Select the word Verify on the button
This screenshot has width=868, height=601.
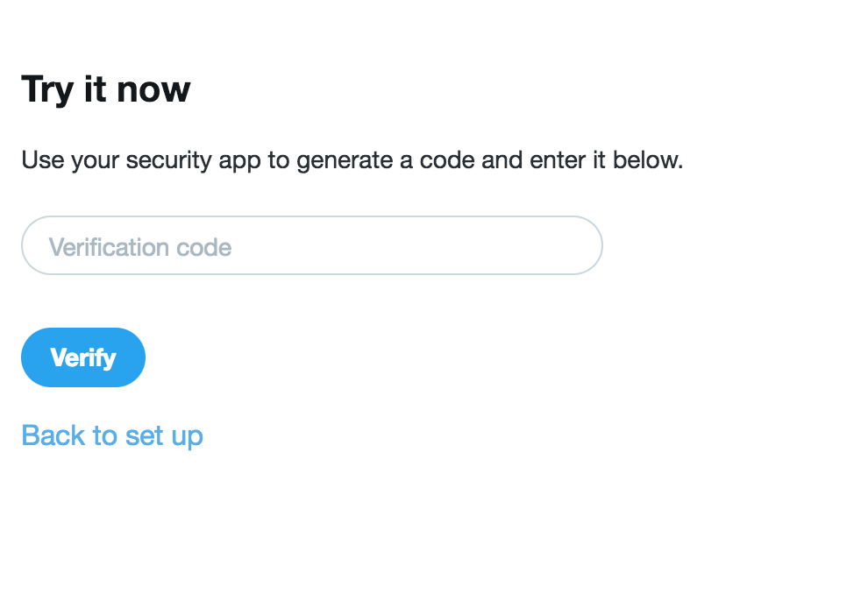tap(83, 357)
